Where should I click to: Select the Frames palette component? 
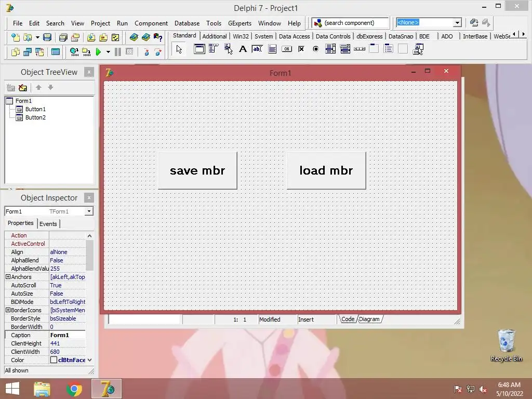click(199, 49)
